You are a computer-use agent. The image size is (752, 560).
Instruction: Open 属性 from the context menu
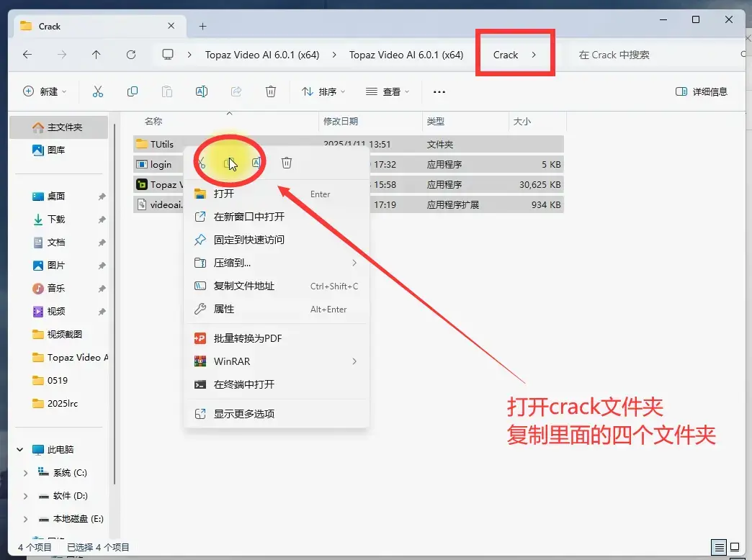coord(277,310)
